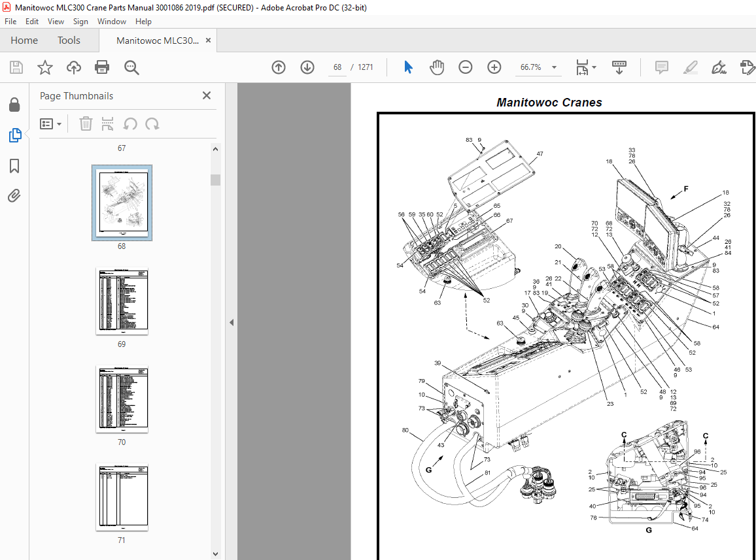The width and height of the screenshot is (756, 560).
Task: Open the Sign menu
Action: (x=80, y=22)
